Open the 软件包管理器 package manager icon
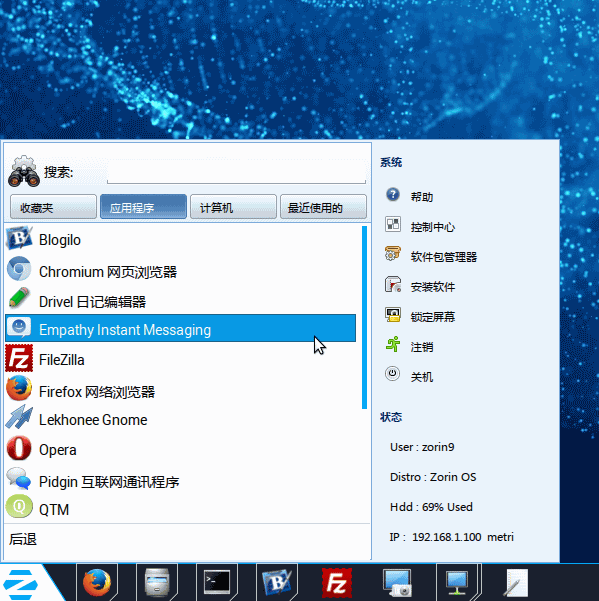The height and width of the screenshot is (601, 599). [393, 254]
